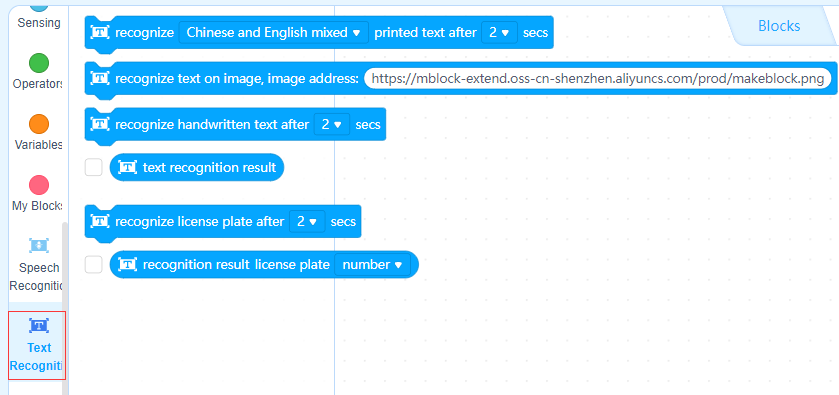Screen dimensions: 839x395
Task: Open the pink My Blocks category
Action: pos(39,185)
